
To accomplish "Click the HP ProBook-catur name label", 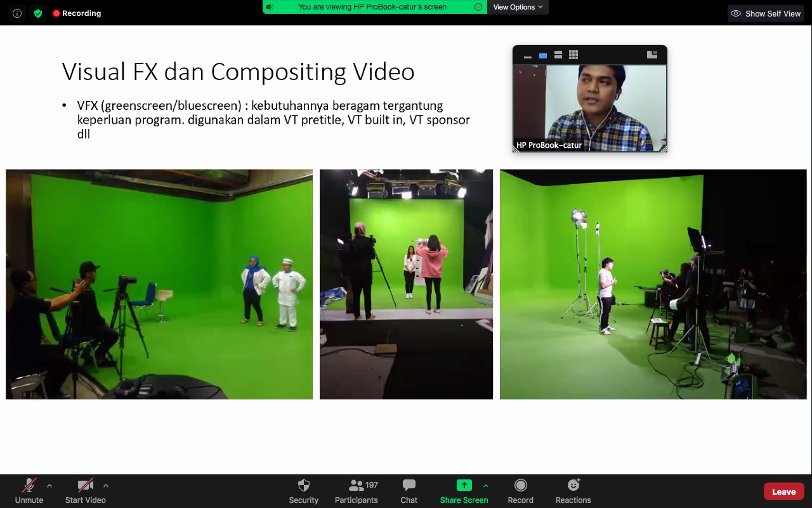I will [549, 145].
